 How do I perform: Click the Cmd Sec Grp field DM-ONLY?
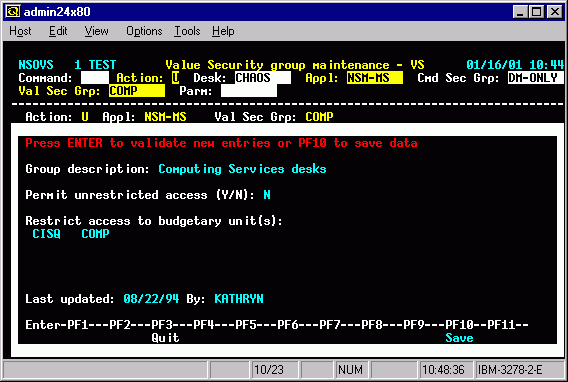(536, 78)
